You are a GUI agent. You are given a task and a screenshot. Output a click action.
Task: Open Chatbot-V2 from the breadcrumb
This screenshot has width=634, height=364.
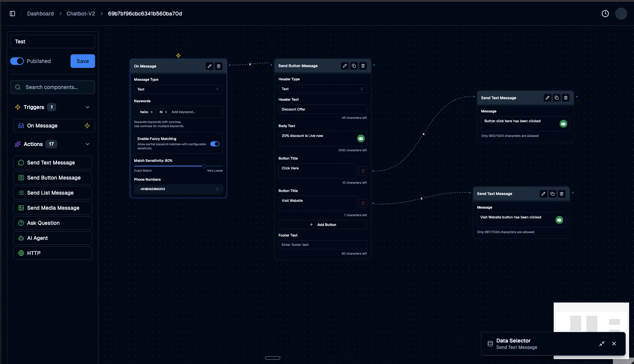(80, 14)
